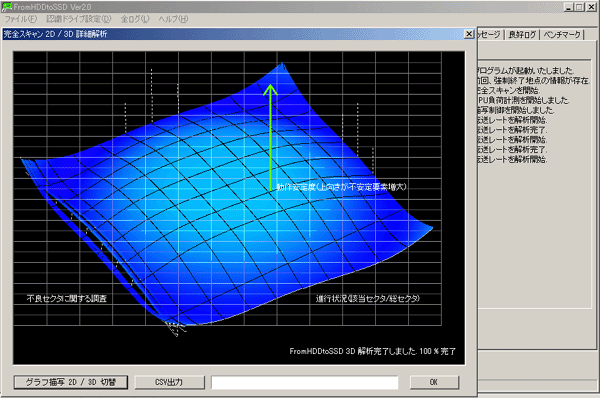Switch to the 良好ログ tab
600x398 pixels.
click(522, 35)
